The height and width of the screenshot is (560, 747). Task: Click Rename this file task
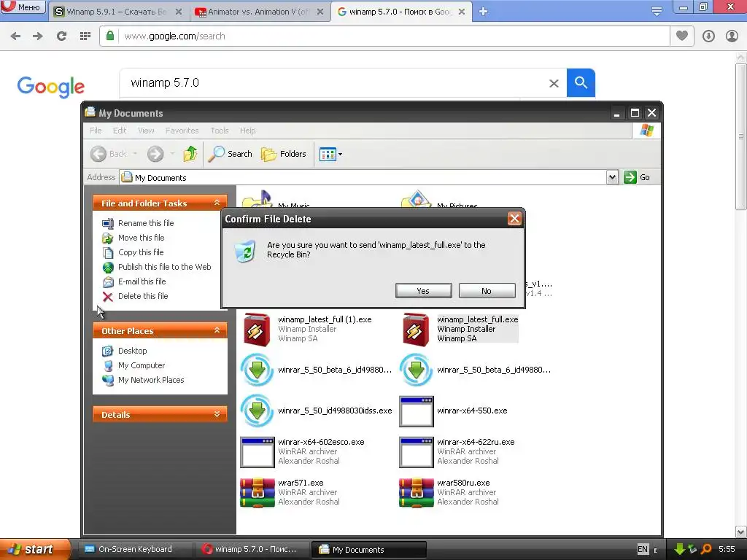146,223
